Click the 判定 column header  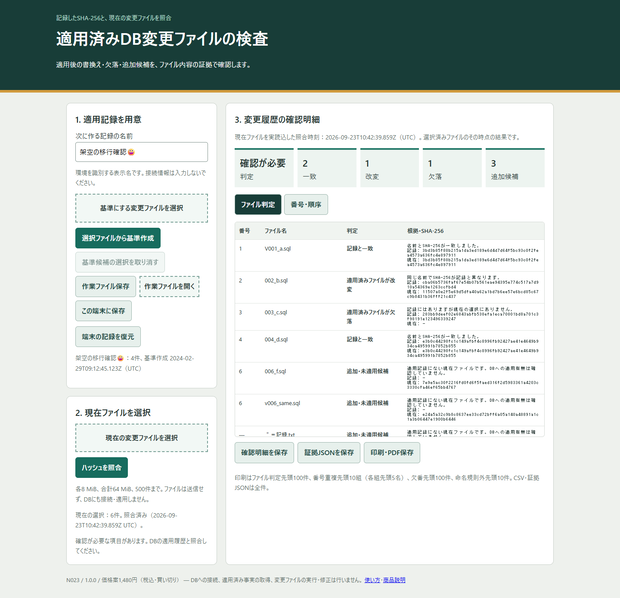click(352, 231)
